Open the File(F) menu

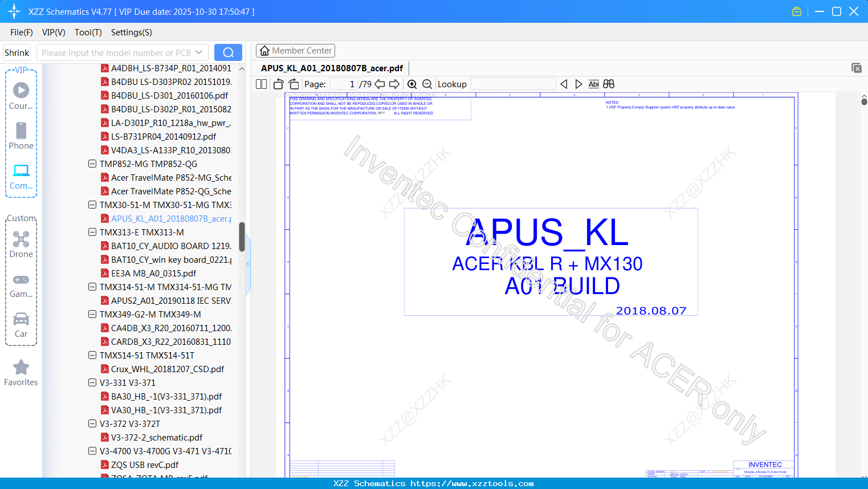coord(22,32)
